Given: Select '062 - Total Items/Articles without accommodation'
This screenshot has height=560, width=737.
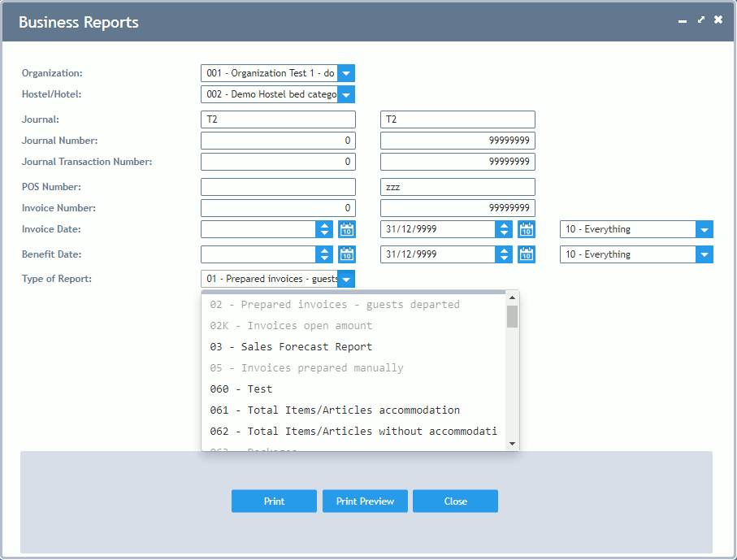Looking at the screenshot, I should pyautogui.click(x=353, y=432).
